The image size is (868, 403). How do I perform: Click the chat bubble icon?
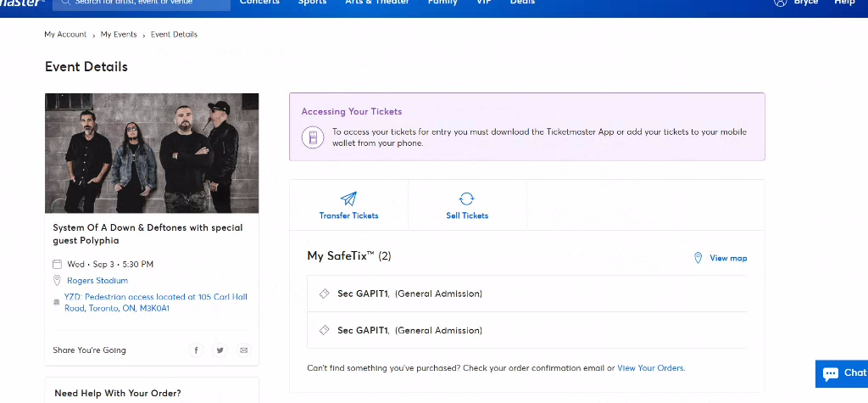point(831,373)
